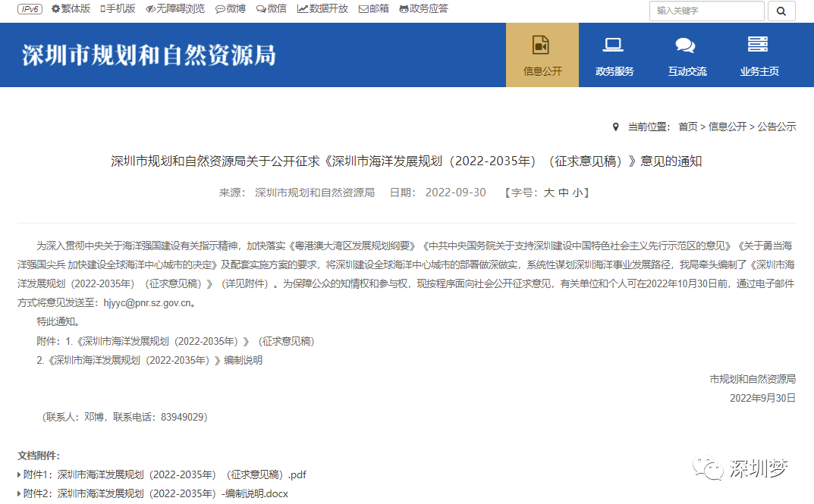This screenshot has width=814, height=504.
Task: Set font size to 中
Action: [x=563, y=193]
